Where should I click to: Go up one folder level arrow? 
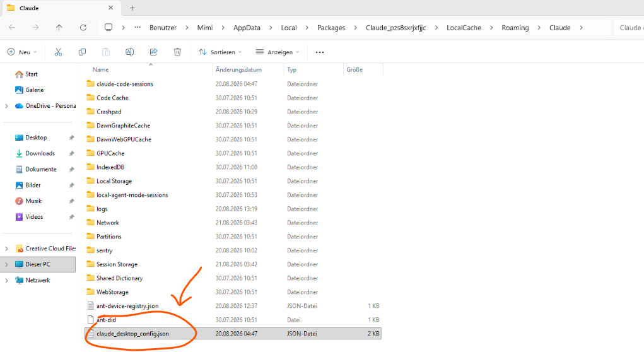click(x=59, y=28)
